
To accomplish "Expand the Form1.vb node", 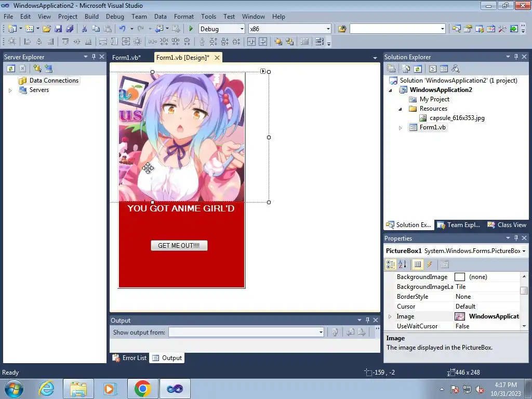I will pyautogui.click(x=401, y=128).
